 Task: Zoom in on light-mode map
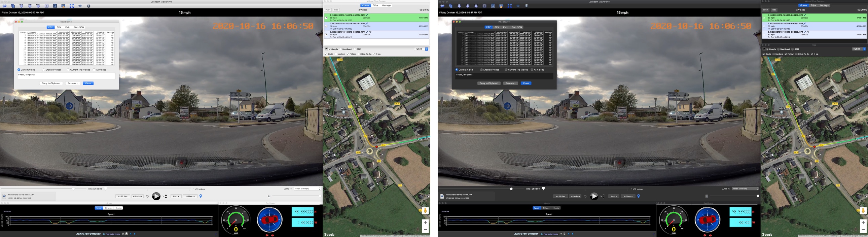point(425,223)
